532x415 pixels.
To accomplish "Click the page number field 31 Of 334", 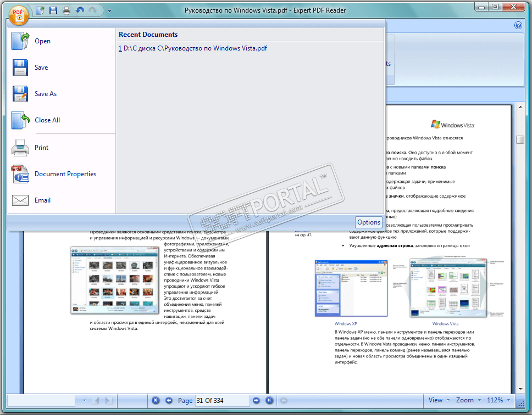I will [222, 400].
